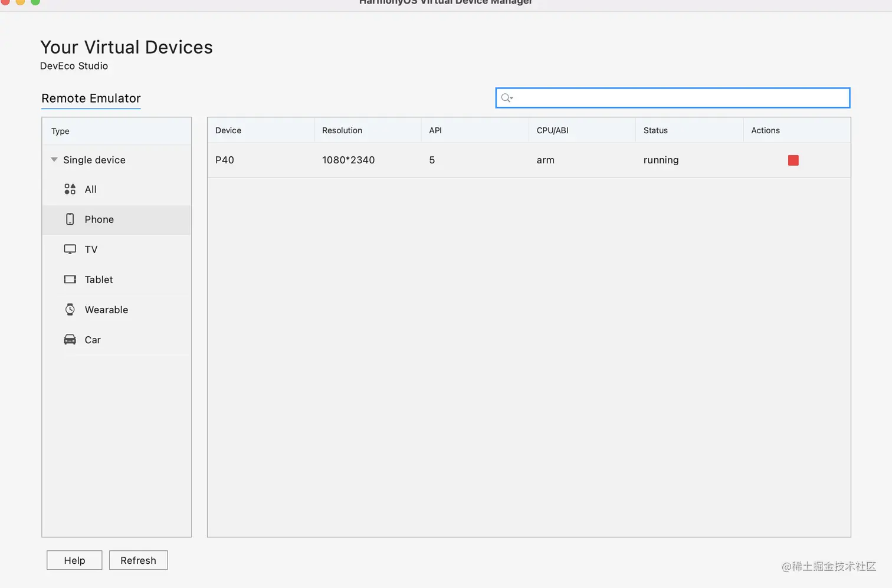The height and width of the screenshot is (588, 892).
Task: Sort by the API column header
Action: [x=435, y=130]
